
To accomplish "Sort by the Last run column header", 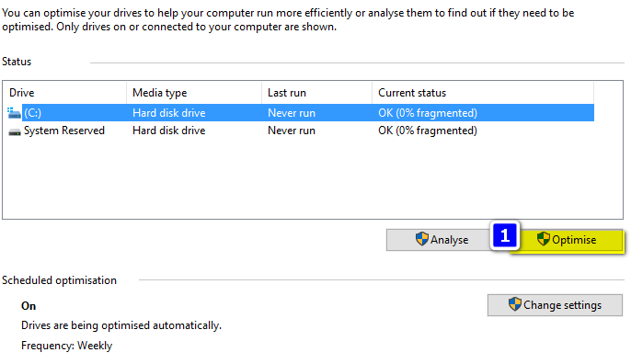I will click(316, 93).
